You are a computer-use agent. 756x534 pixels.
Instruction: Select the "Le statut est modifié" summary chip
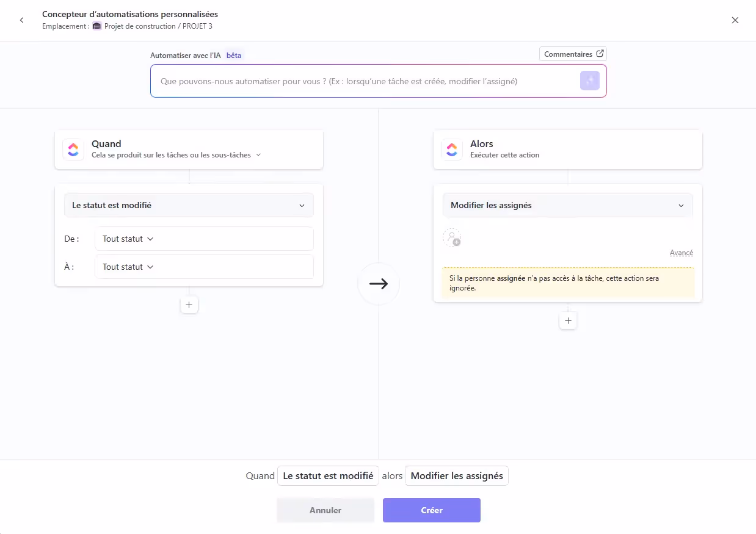tap(328, 475)
